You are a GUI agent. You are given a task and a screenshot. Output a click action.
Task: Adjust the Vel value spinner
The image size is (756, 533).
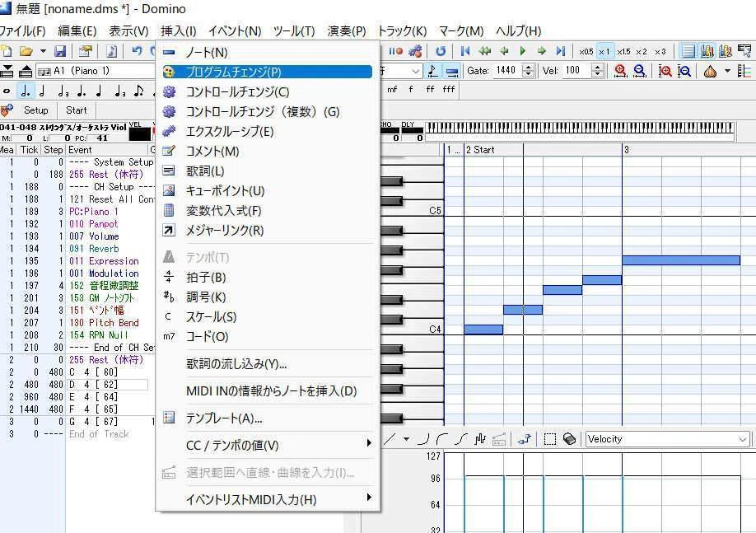point(597,71)
